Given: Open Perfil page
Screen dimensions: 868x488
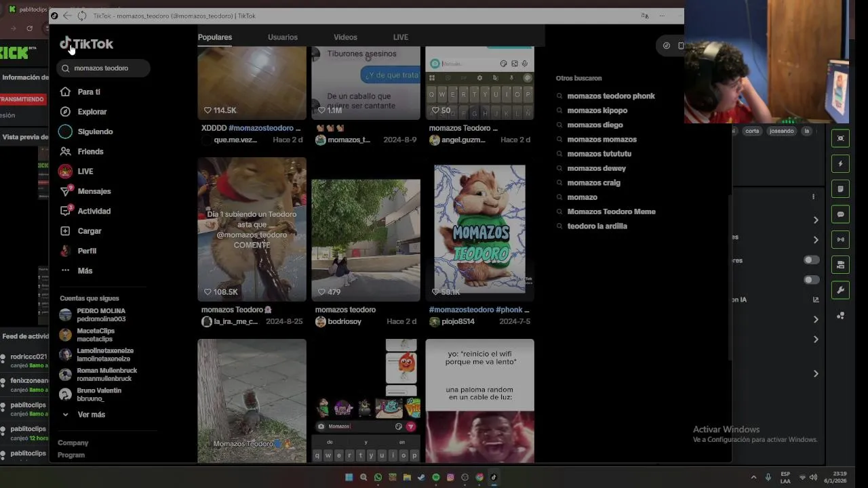Looking at the screenshot, I should 78,251.
